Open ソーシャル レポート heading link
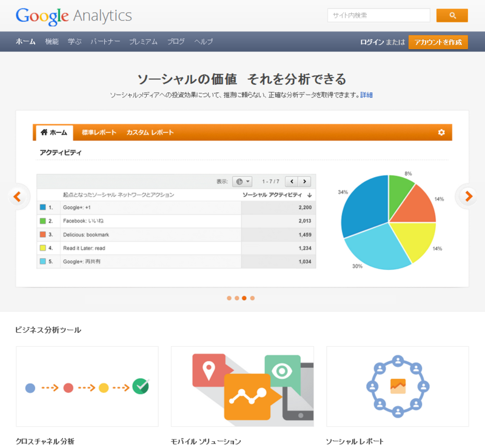Viewport: 485px width, 448px height. point(355,441)
